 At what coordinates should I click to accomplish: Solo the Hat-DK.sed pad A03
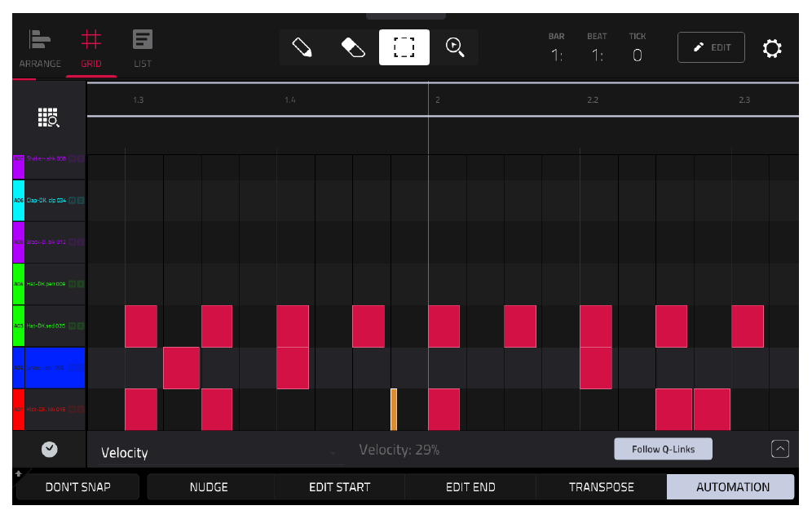[80, 326]
